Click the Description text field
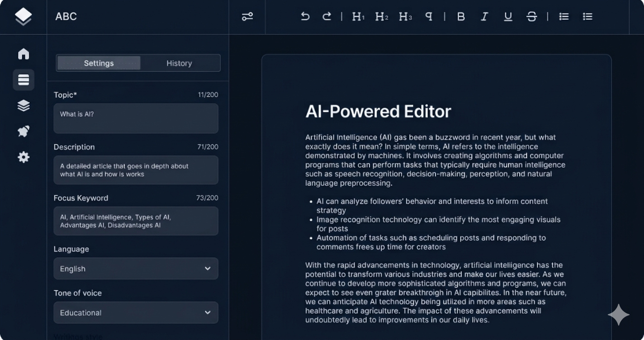This screenshot has height=340, width=644. (x=136, y=170)
